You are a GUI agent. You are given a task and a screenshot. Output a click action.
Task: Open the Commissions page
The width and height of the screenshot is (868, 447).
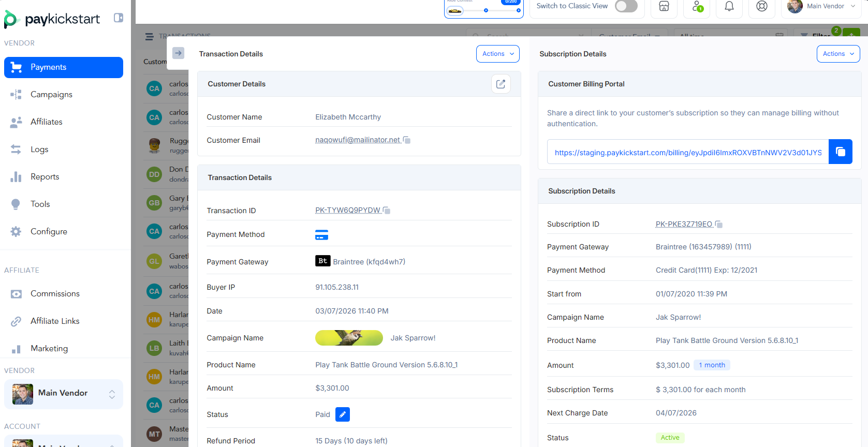pyautogui.click(x=64, y=294)
